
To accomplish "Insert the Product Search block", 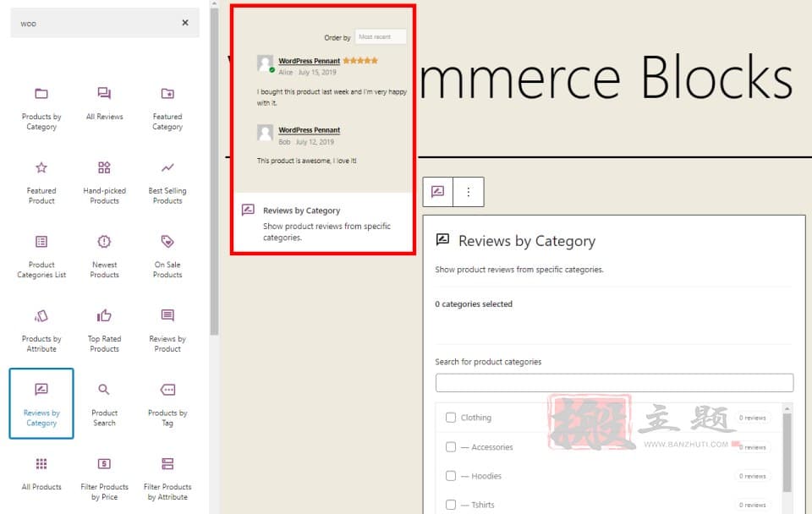I will click(x=104, y=405).
